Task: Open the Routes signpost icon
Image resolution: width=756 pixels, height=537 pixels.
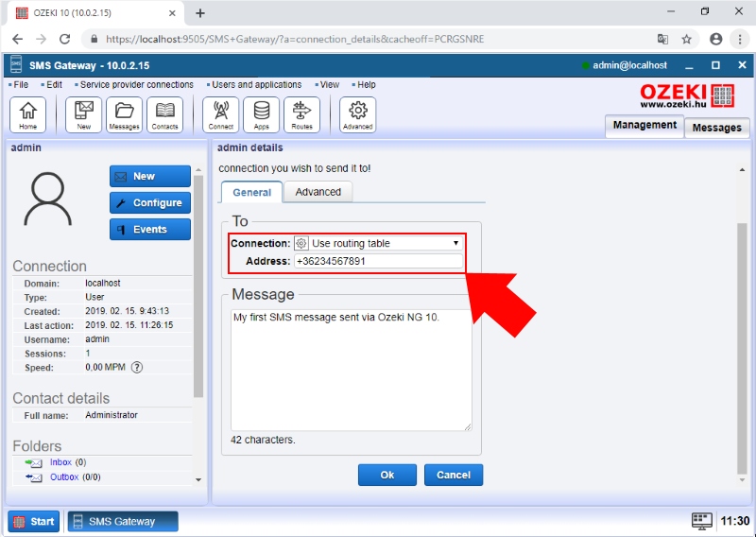Action: coord(301,114)
